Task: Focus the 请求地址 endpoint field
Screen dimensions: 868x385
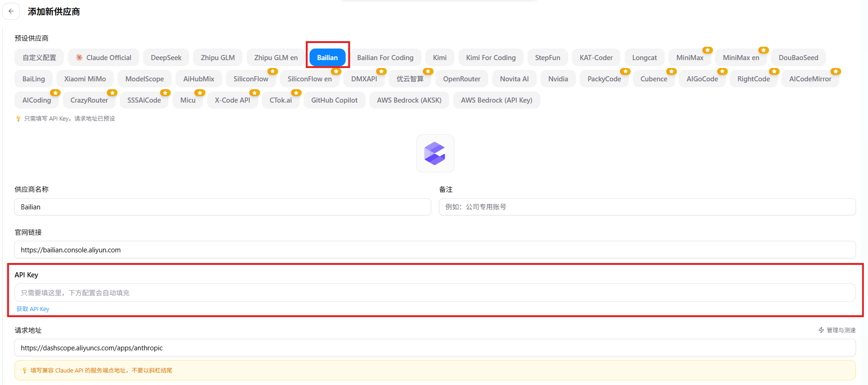Action: [x=435, y=348]
